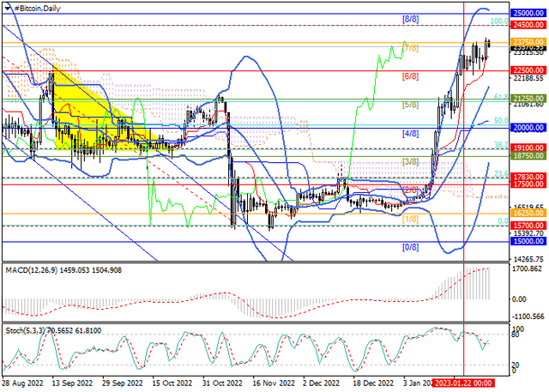
Task: Open the chart dropdown triangle beside #Bitcoin,Daily
Action: [x=8, y=8]
